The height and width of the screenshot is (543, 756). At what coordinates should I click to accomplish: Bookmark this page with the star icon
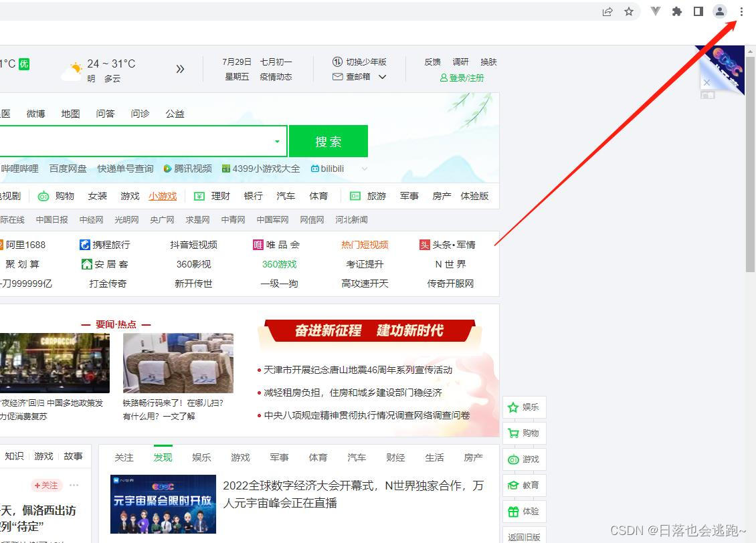click(x=629, y=11)
